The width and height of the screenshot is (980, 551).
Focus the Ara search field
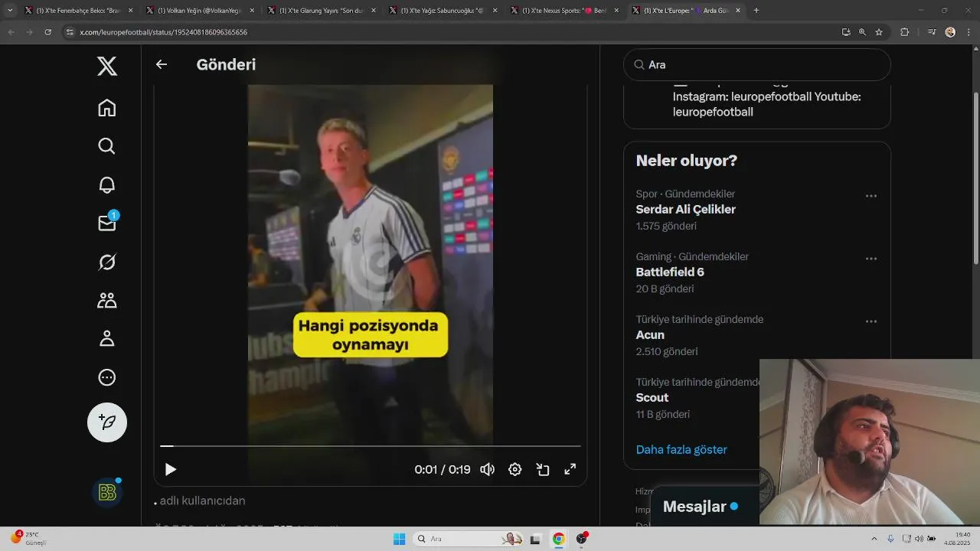(x=757, y=65)
